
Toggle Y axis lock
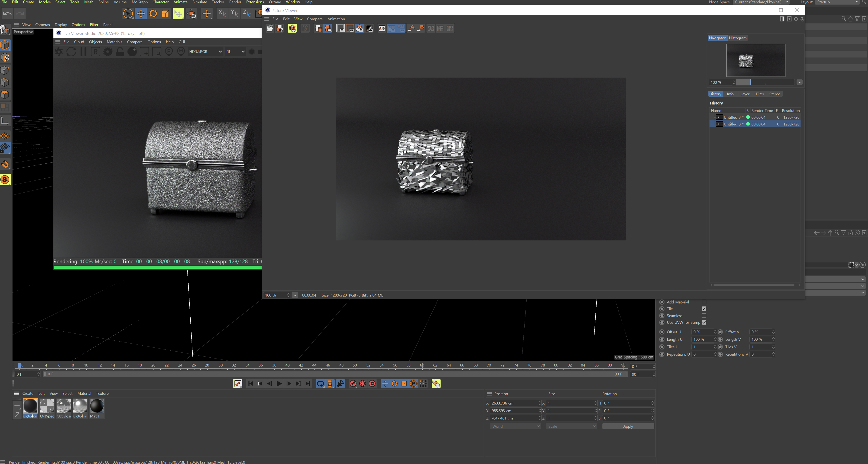pos(235,14)
